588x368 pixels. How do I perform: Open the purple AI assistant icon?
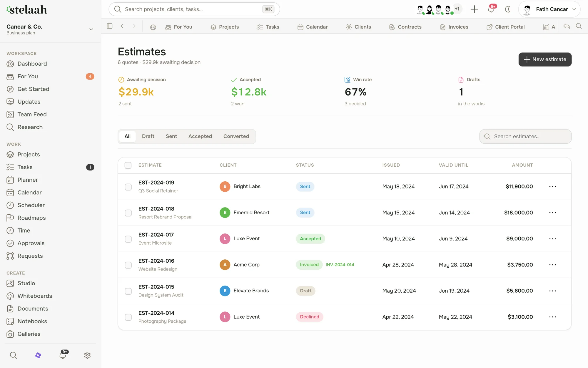tap(38, 355)
